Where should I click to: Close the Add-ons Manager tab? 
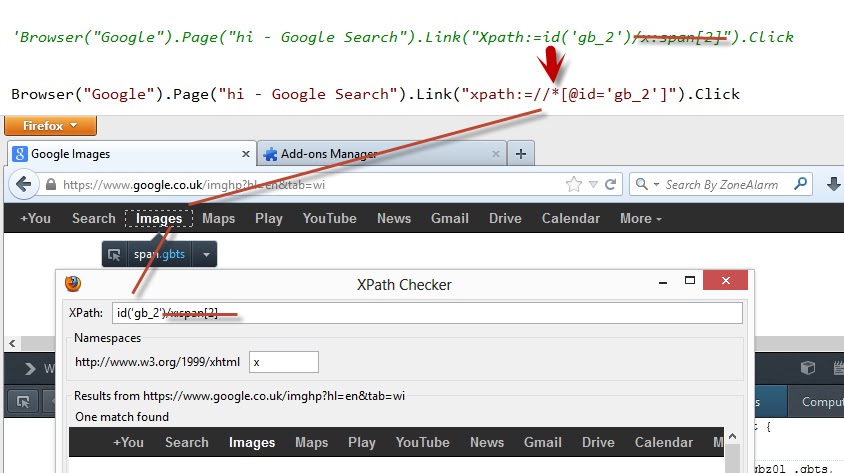[x=496, y=154]
